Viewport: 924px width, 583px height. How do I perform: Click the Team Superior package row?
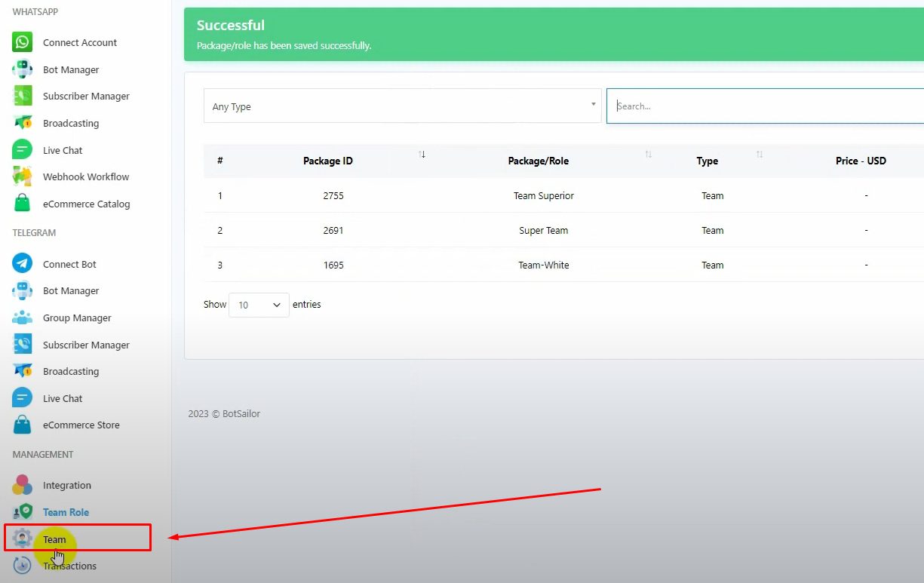(x=543, y=195)
